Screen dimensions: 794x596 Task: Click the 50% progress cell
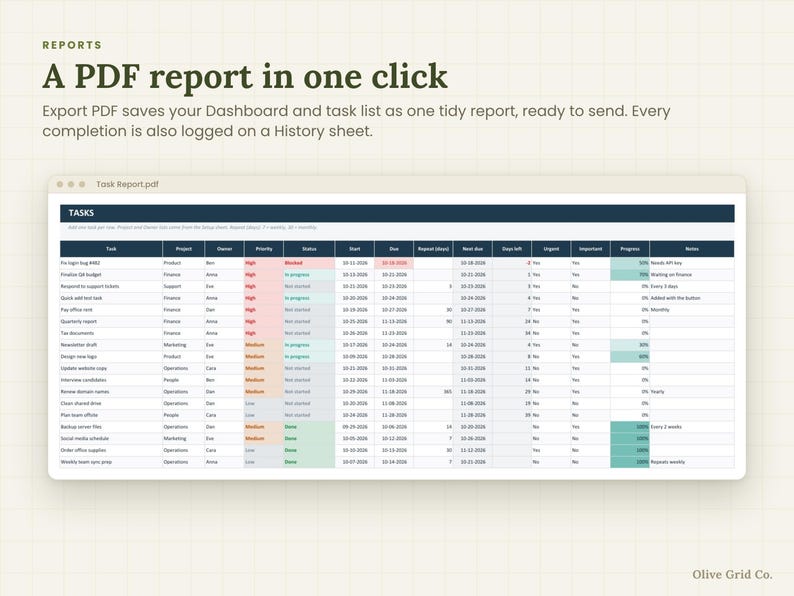coord(630,263)
